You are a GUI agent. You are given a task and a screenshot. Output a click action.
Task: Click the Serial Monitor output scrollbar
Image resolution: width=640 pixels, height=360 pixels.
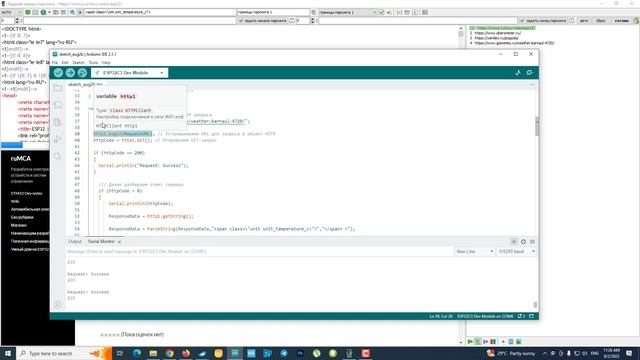coord(535,304)
